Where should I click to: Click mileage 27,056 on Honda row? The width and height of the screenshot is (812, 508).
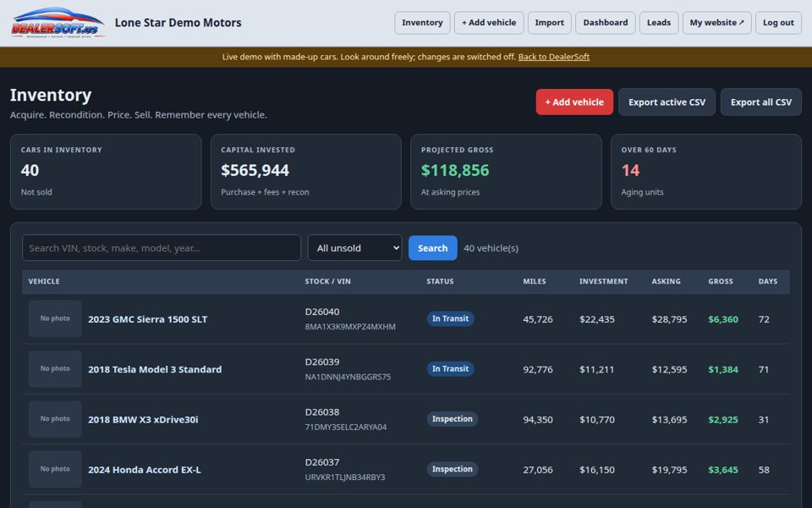click(x=538, y=470)
